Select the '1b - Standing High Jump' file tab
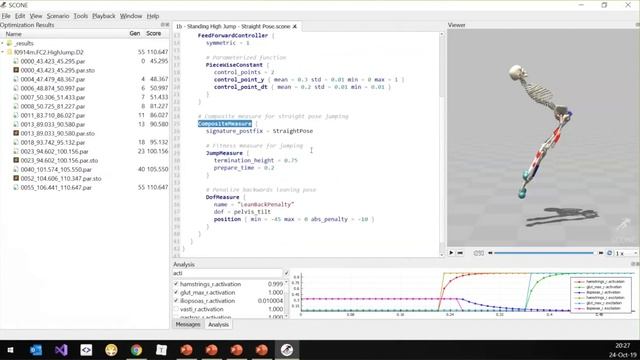Screen dimensions: 640x360 237,26
